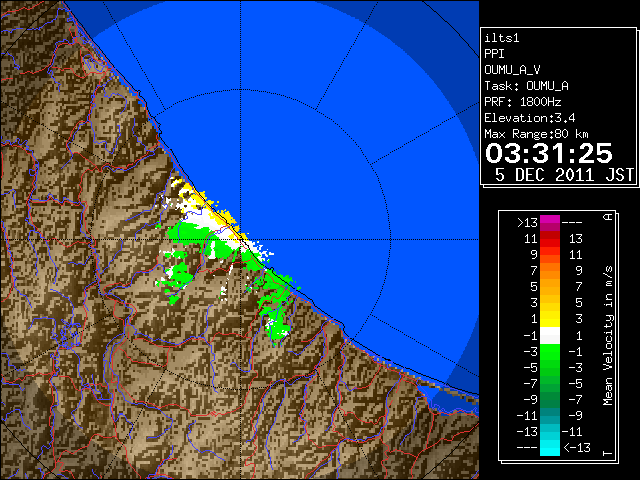Click the yellow band in velocity legend
The width and height of the screenshot is (640, 480).
550,319
